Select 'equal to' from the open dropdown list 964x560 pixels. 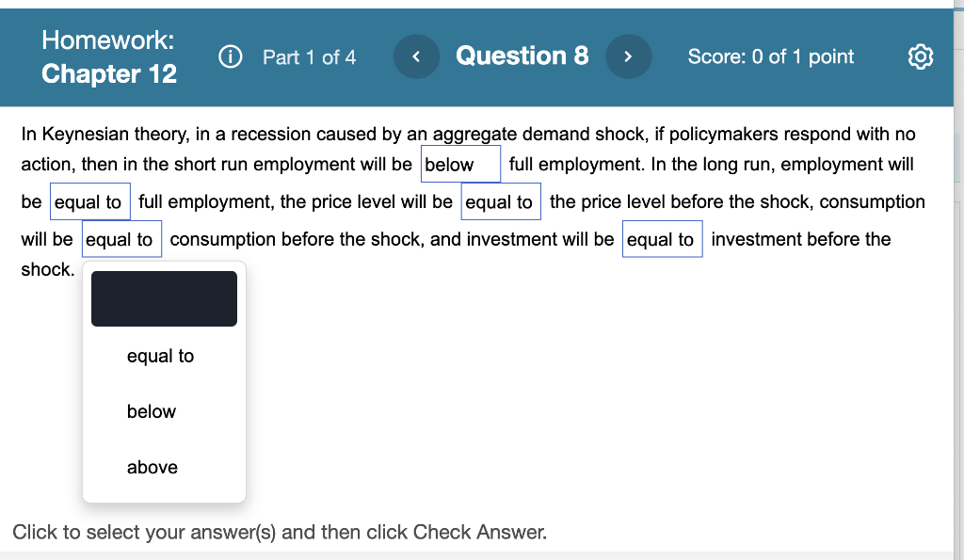coord(159,356)
